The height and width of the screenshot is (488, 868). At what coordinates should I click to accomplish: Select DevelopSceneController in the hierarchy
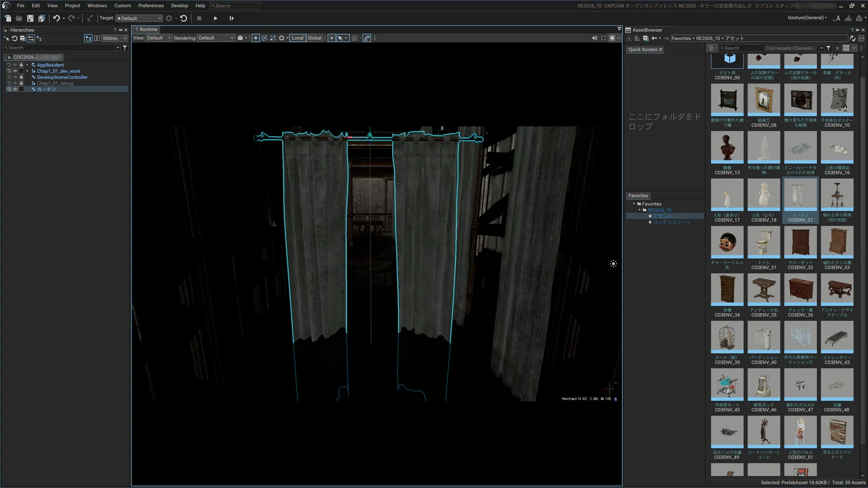(62, 77)
